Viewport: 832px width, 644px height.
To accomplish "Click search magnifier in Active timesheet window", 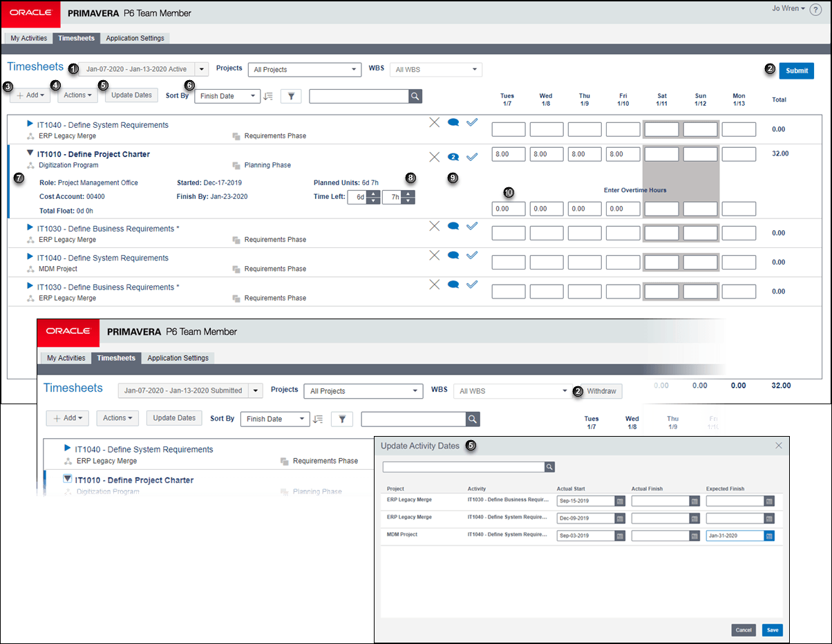I will (415, 96).
